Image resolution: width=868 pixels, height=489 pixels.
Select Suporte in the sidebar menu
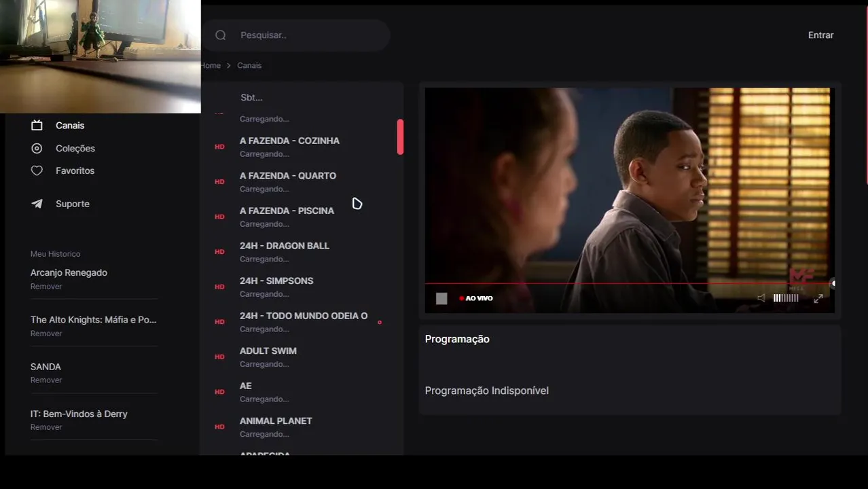point(73,204)
